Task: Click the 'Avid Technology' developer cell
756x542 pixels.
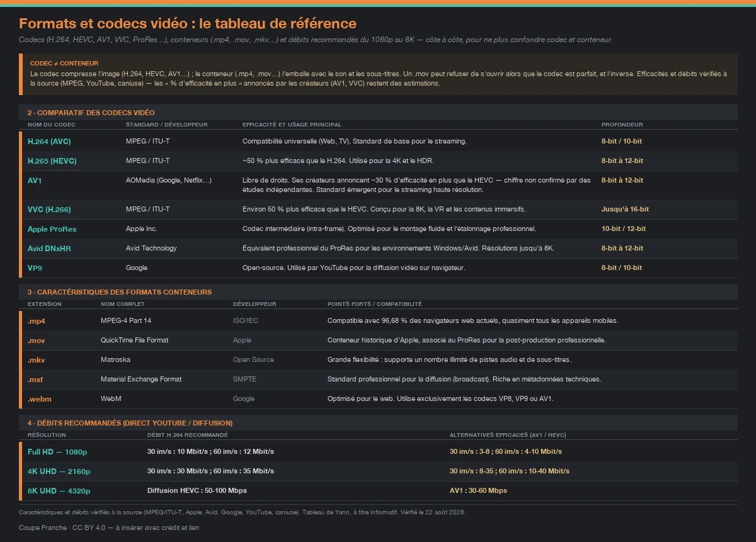Action: 151,249
